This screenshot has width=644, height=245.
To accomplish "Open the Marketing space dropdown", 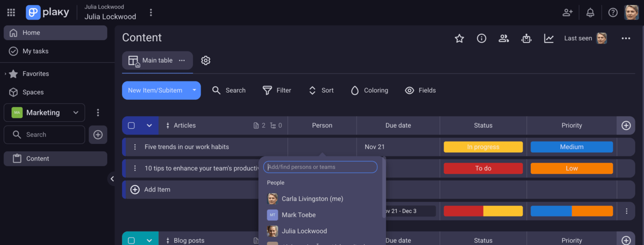I will (x=45, y=113).
